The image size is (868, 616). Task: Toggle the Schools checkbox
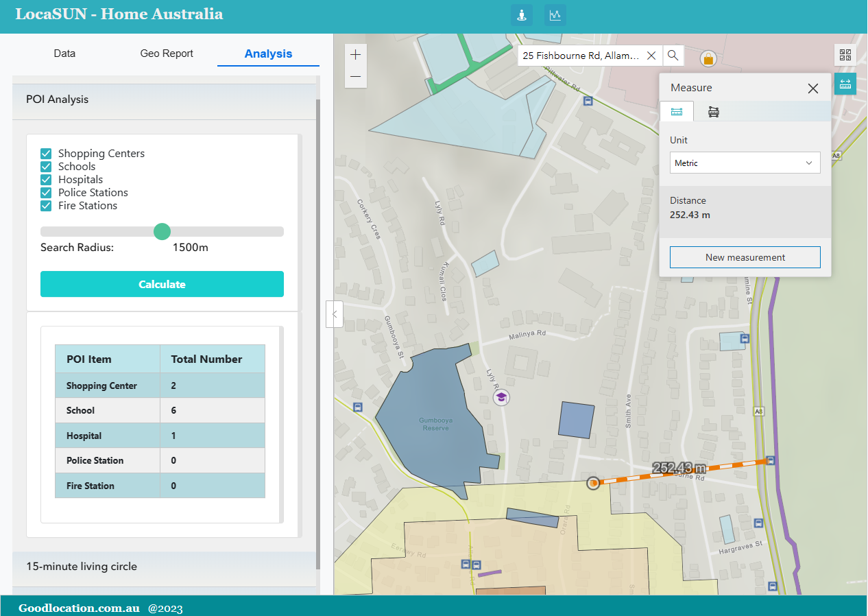point(46,167)
